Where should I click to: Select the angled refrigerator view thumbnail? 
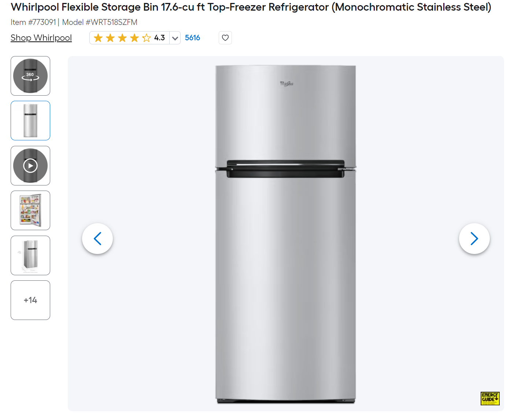30,255
